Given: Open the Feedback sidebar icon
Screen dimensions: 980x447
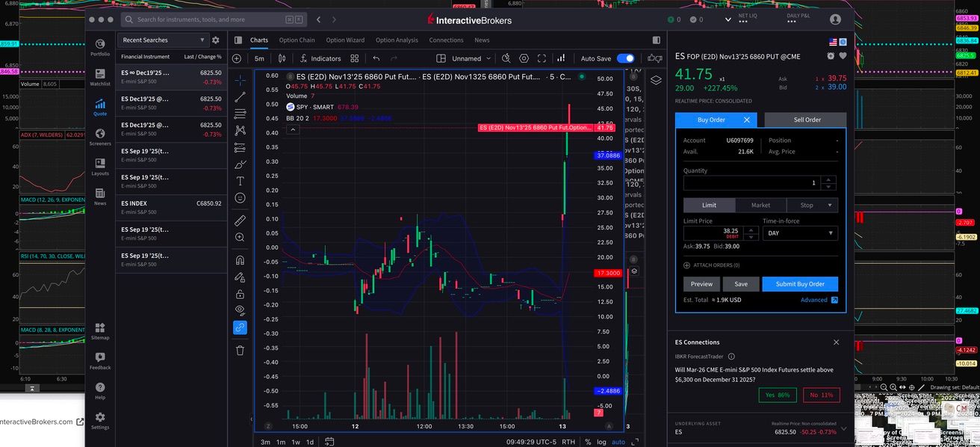Looking at the screenshot, I should [x=100, y=361].
